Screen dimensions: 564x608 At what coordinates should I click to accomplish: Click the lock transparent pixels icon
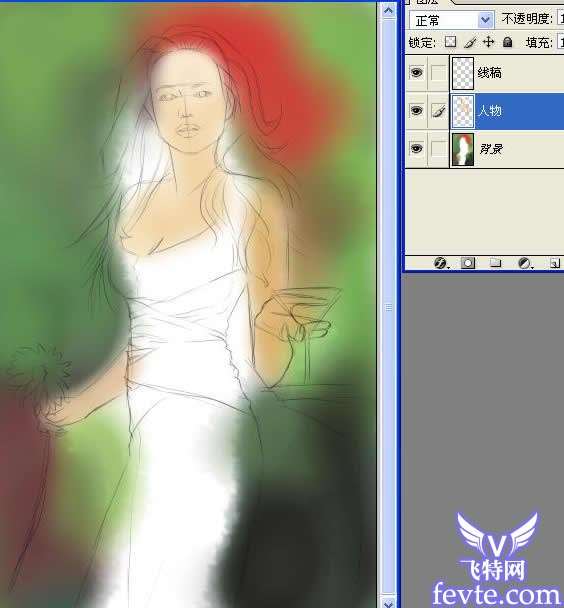[x=450, y=42]
